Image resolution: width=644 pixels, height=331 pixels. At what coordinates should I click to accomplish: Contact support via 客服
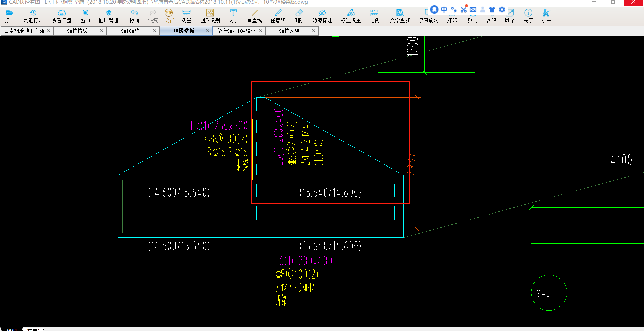491,20
